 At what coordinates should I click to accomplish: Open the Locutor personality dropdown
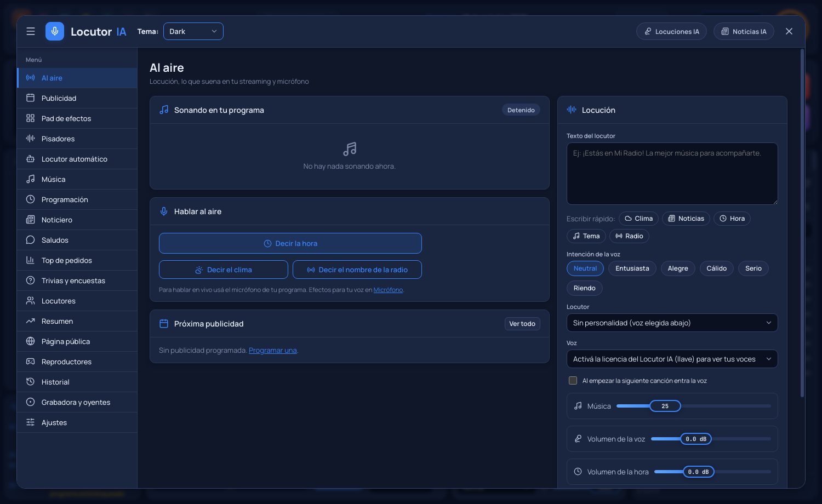672,323
